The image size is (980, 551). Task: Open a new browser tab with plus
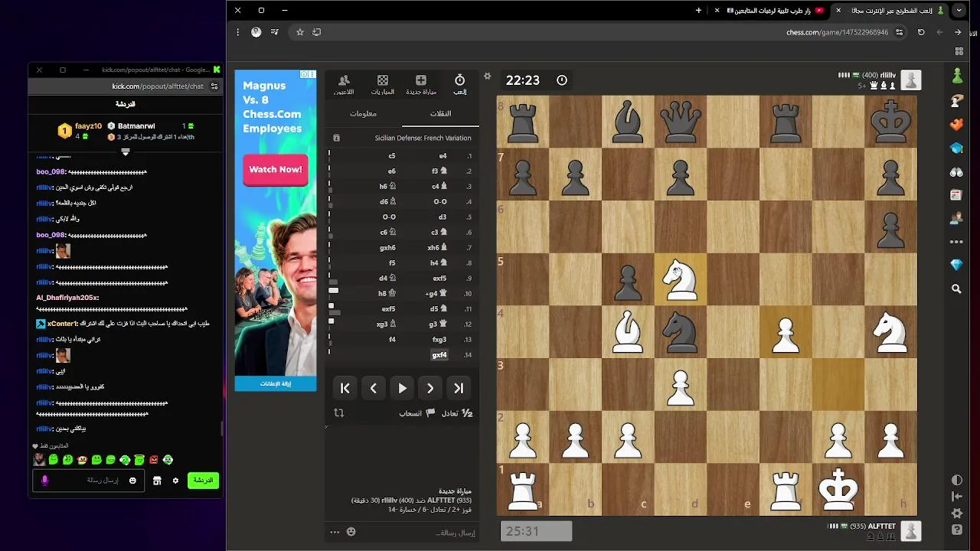[698, 11]
